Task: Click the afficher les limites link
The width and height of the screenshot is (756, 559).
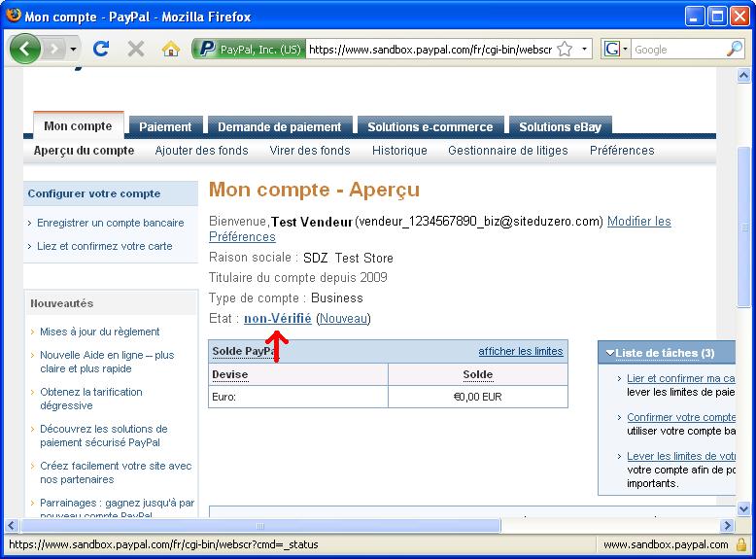Action: coord(521,351)
